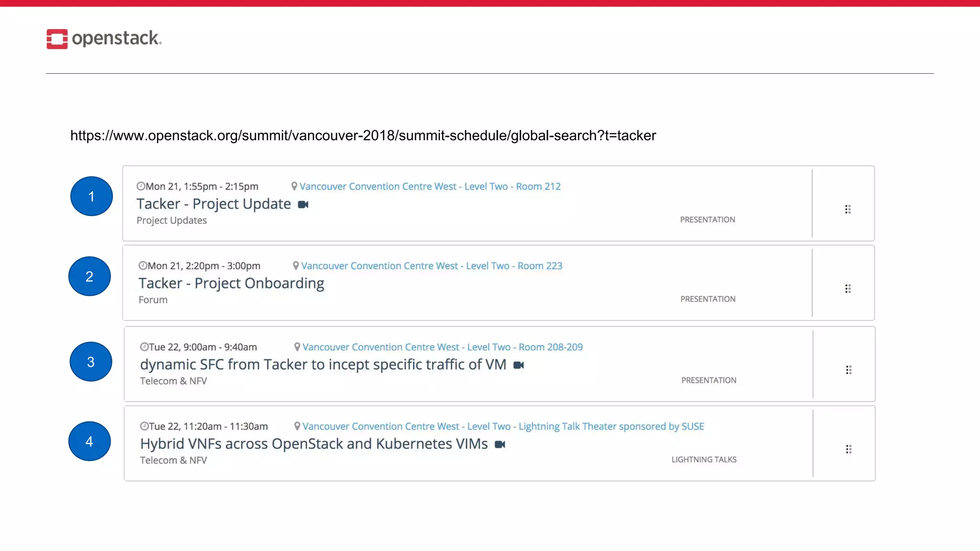Click video camera icon beside Tacker Project Update
The image size is (980, 551).
pos(303,205)
